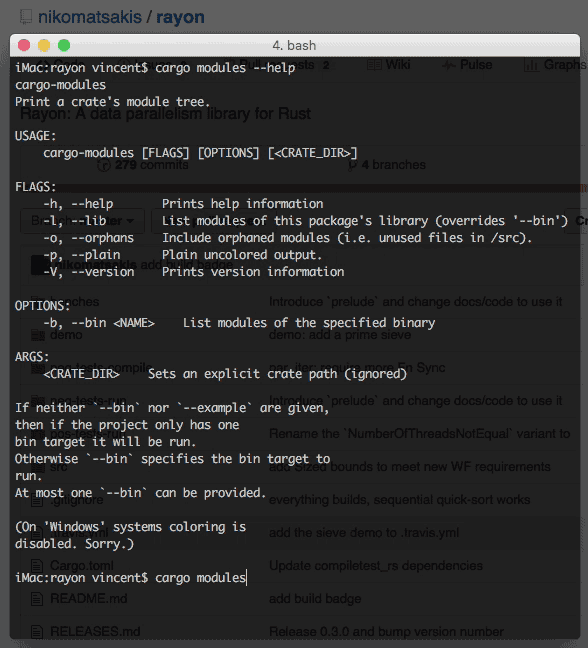The height and width of the screenshot is (648, 588).
Task: Open Pull requests tab in GitHub page
Action: 277,65
